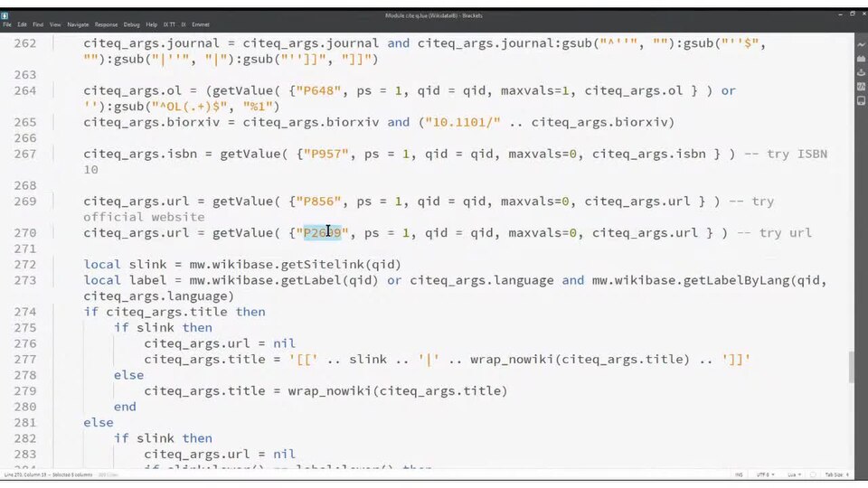This screenshot has height=488, width=868.
Task: Open the Extension Manager brick icon
Action: [861, 59]
